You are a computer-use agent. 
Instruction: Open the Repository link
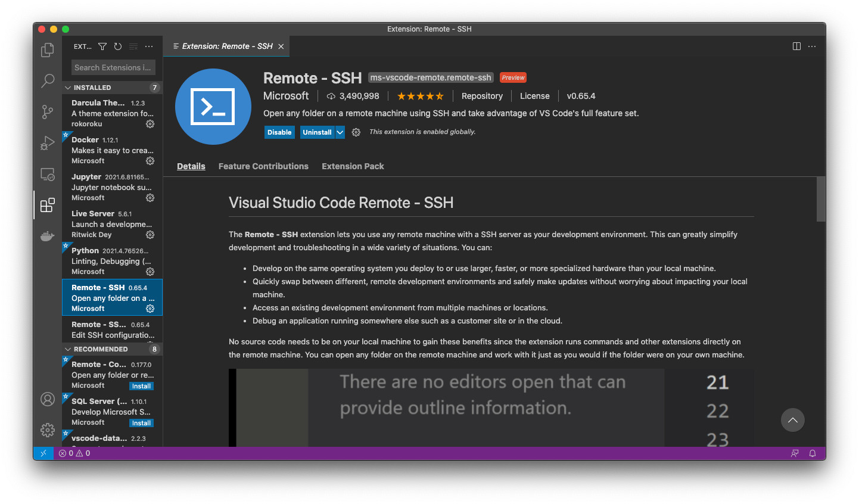pos(482,96)
